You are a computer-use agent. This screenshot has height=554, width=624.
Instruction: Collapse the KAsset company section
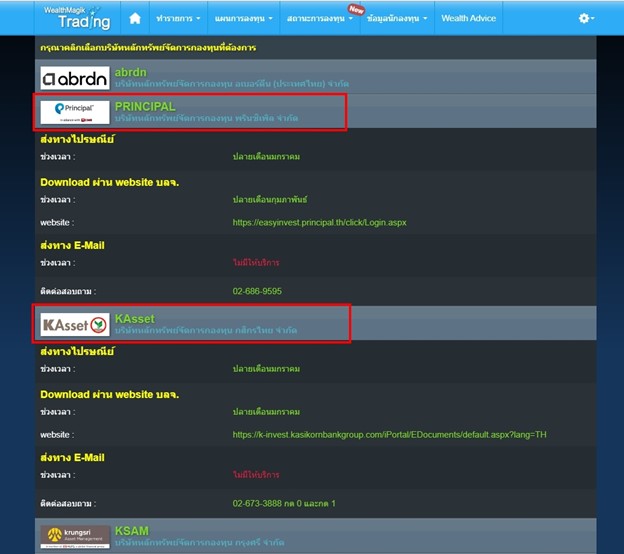click(x=316, y=324)
